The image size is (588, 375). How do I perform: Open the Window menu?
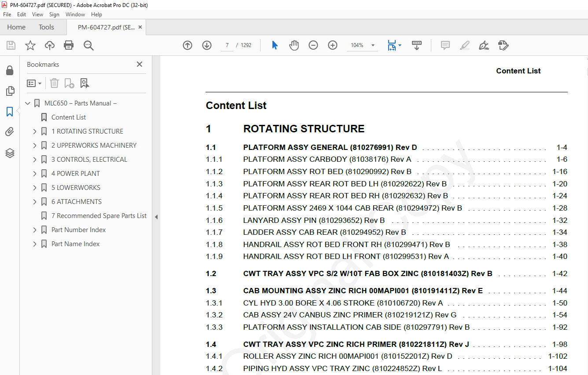point(75,15)
